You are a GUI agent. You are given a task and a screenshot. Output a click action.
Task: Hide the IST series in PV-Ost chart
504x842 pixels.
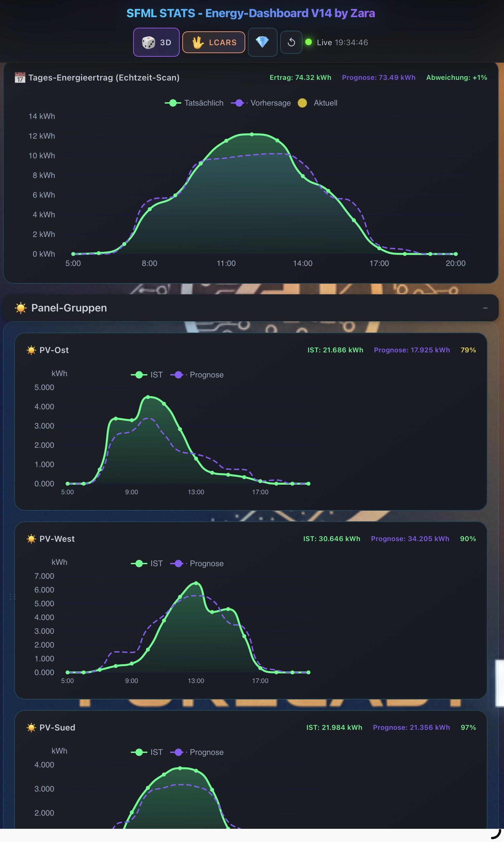[147, 375]
